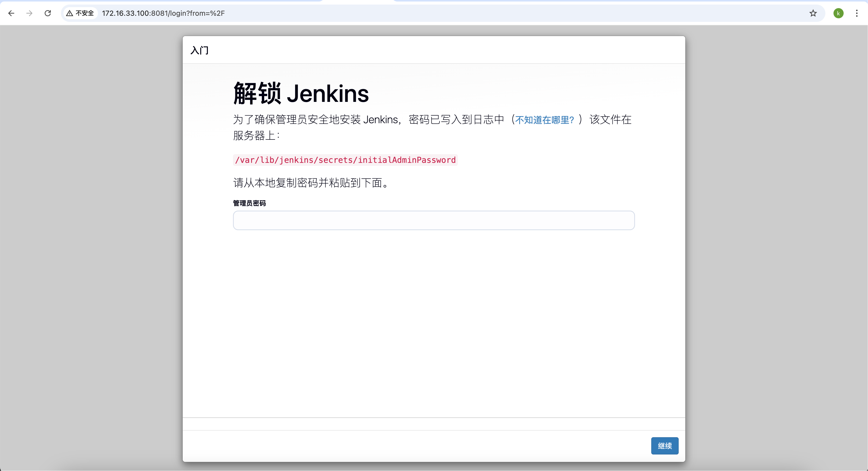Click the address bar URL text
Image resolution: width=868 pixels, height=471 pixels.
(x=163, y=13)
